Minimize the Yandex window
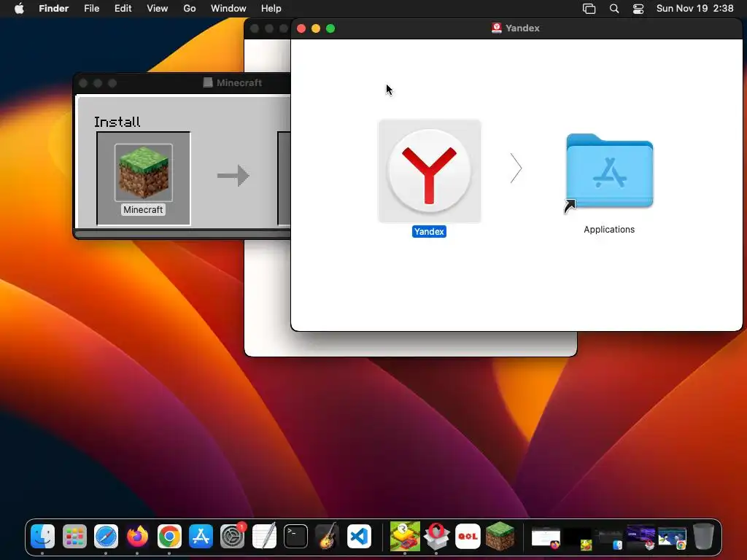Viewport: 747px width, 560px height. pyautogui.click(x=316, y=28)
